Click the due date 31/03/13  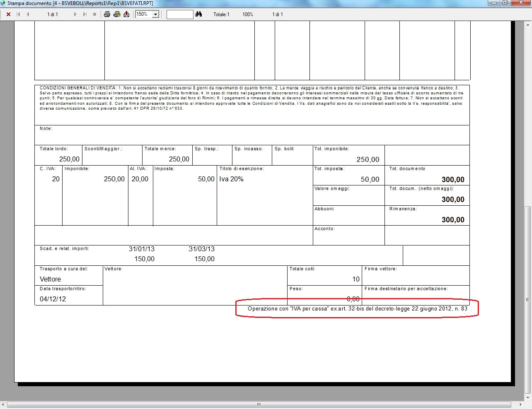click(x=201, y=249)
